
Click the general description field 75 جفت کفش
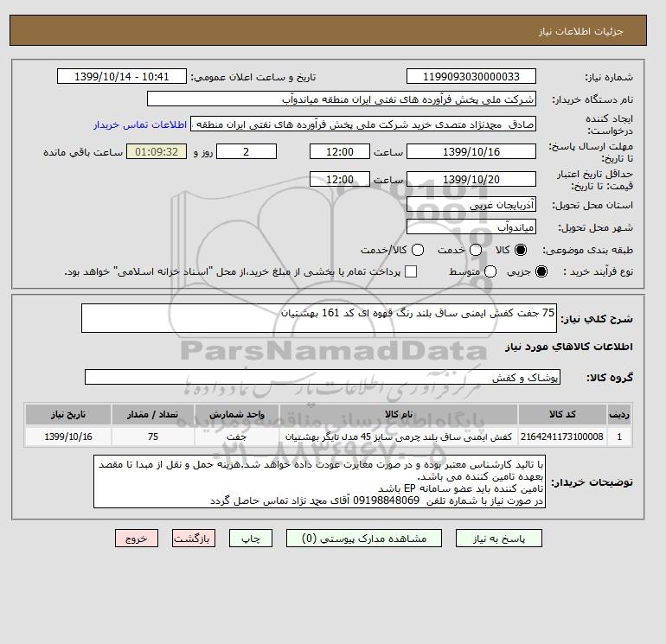(319, 318)
